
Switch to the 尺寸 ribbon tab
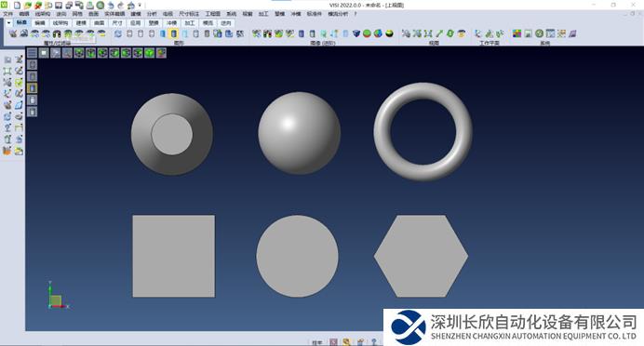coord(117,23)
